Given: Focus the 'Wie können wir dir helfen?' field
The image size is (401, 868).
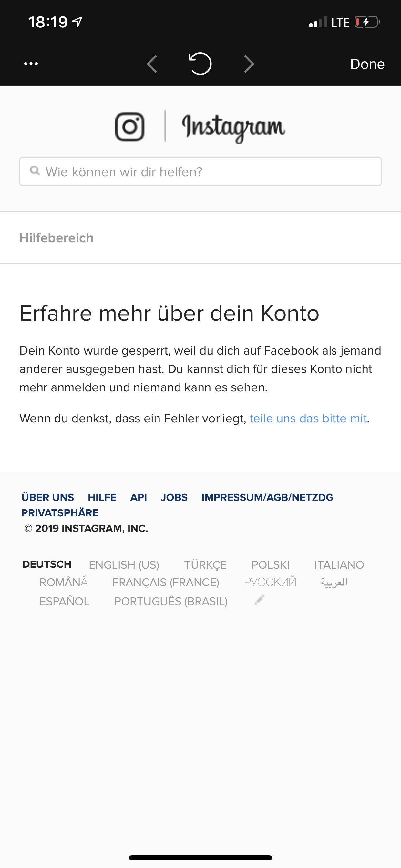Looking at the screenshot, I should 200,171.
